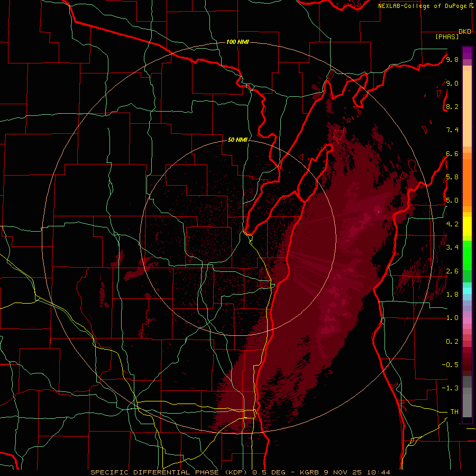Image resolution: width=476 pixels, height=476 pixels.
Task: Click the 7.4 value on the color scale
Action: (x=452, y=130)
